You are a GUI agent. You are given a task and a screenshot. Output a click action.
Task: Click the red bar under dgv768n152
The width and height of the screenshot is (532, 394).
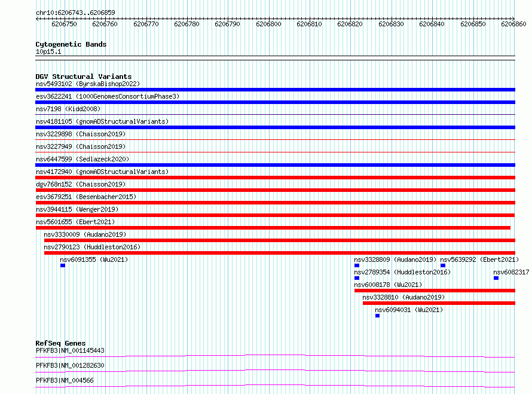275,190
